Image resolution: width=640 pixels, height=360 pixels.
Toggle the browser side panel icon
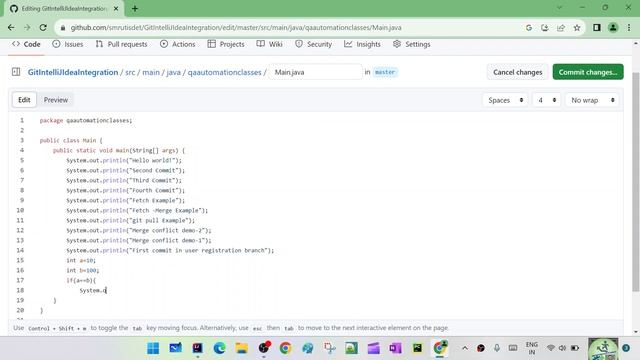coord(596,27)
